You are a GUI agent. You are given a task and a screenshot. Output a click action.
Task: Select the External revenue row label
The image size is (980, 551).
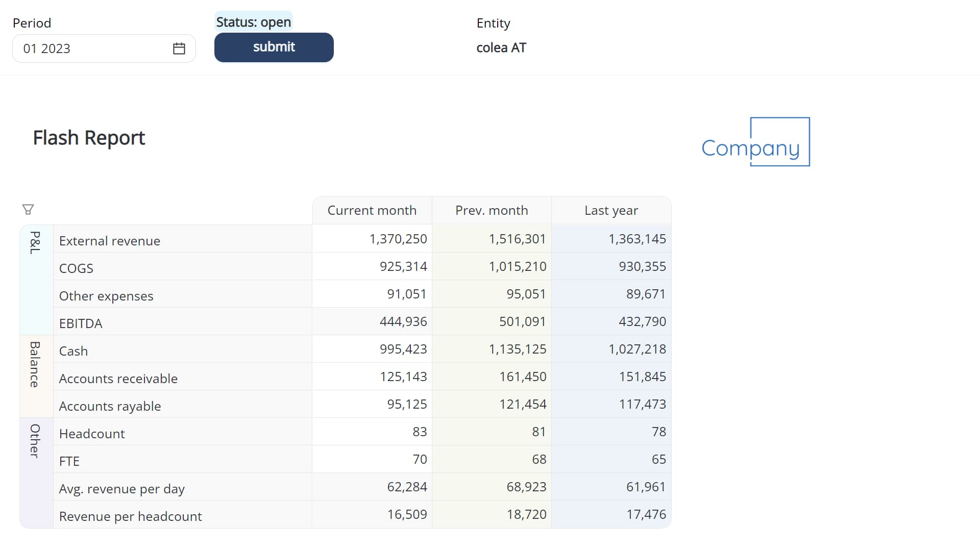point(110,241)
